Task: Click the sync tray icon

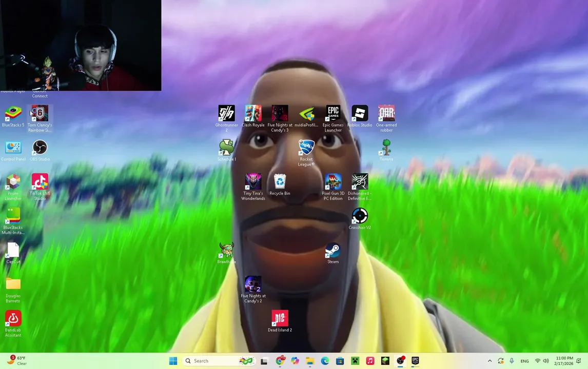Action: 501,361
